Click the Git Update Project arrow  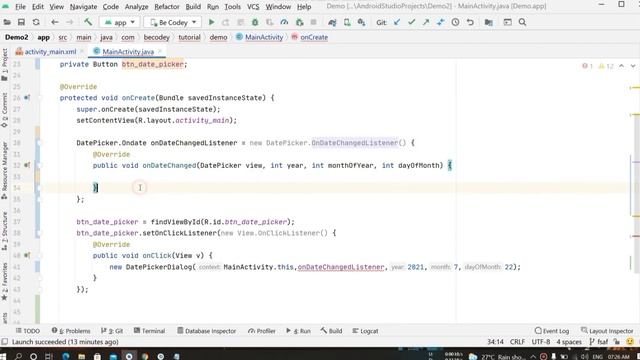coord(397,22)
